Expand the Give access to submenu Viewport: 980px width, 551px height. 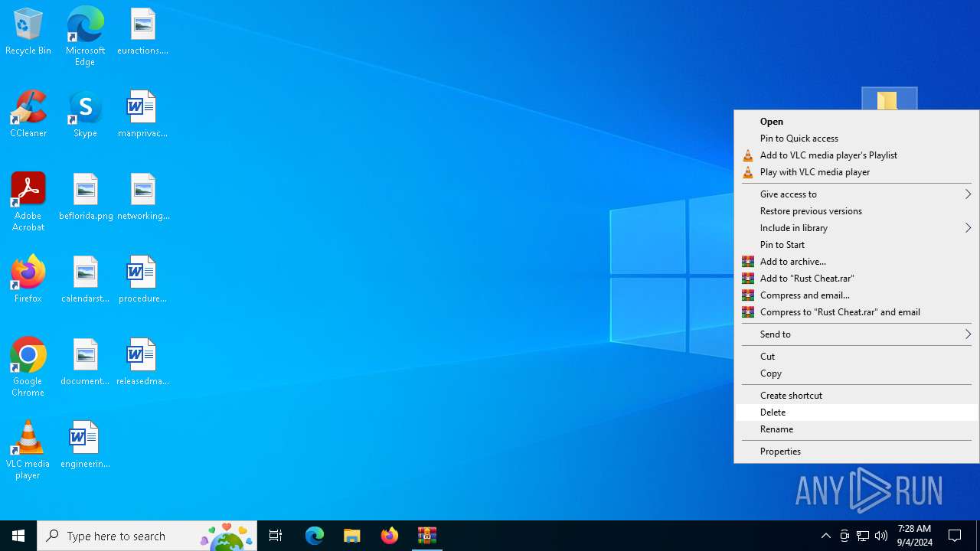point(857,194)
